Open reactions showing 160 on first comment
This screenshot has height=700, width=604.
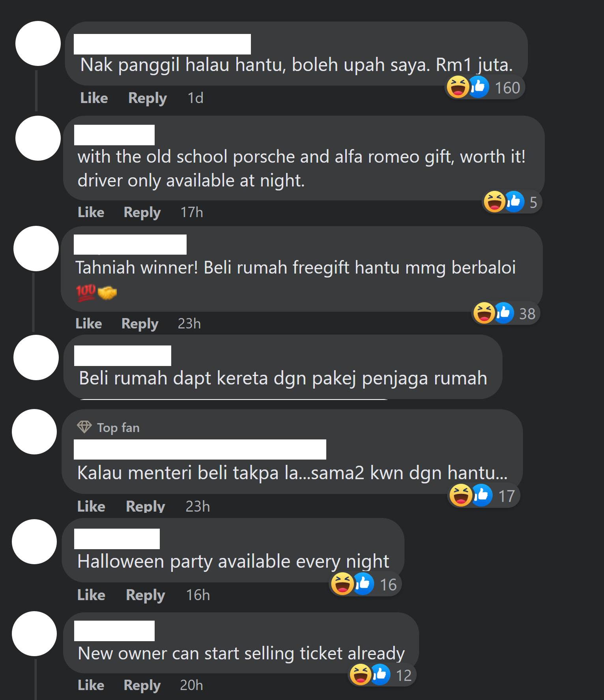click(x=485, y=87)
